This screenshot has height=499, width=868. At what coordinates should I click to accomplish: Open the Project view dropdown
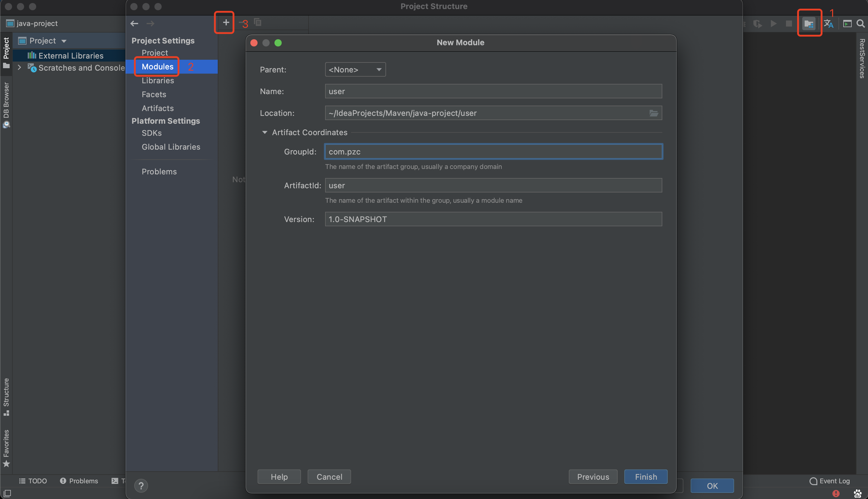tap(64, 41)
